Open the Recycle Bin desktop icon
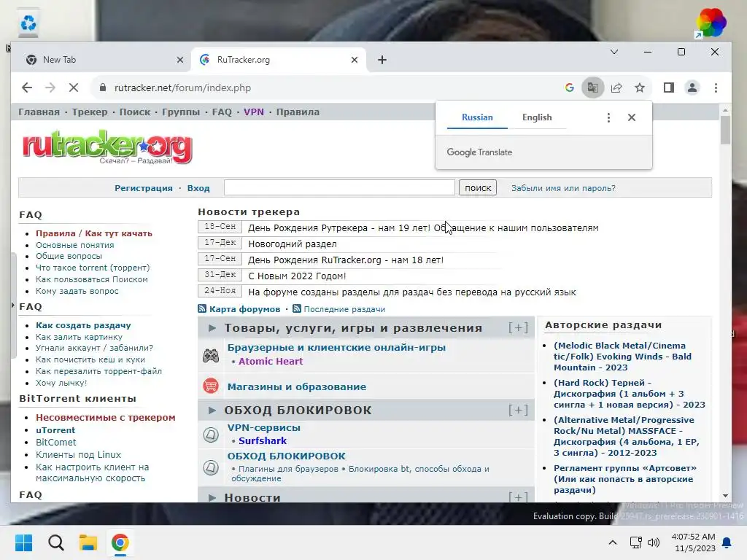Viewport: 747px width, 560px height. 28,23
